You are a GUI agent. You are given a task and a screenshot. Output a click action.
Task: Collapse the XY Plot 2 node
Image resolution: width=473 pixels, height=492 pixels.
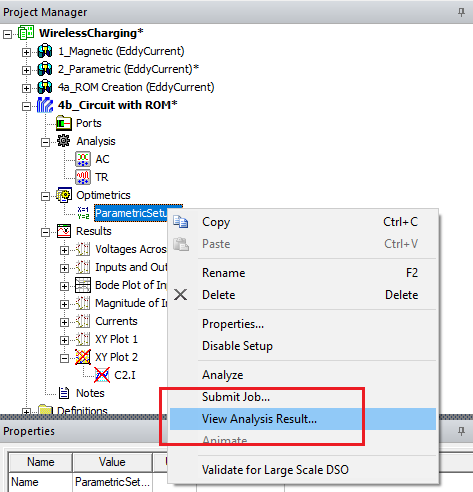pos(64,358)
